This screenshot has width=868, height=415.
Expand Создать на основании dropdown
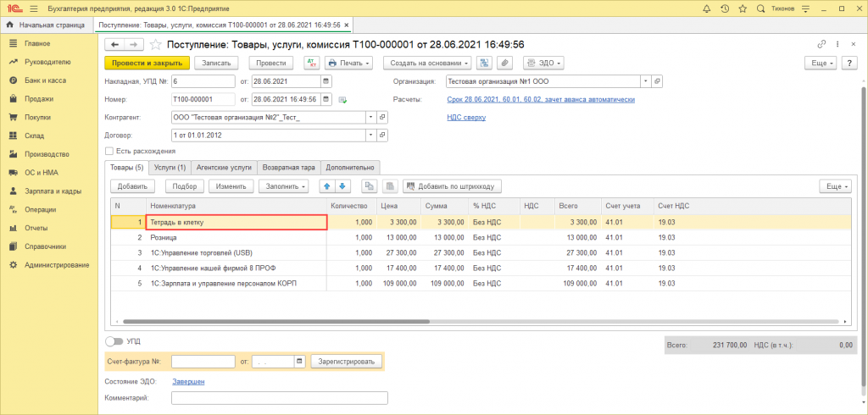(428, 63)
